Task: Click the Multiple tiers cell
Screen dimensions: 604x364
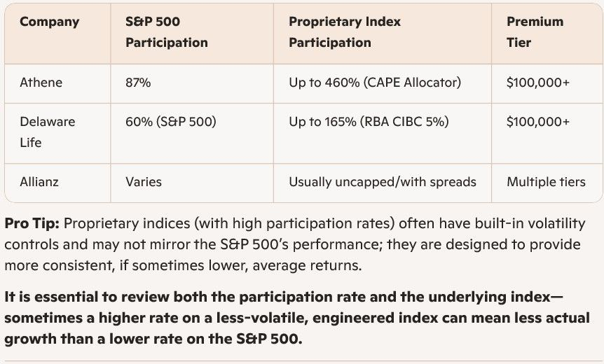Action: pyautogui.click(x=546, y=182)
